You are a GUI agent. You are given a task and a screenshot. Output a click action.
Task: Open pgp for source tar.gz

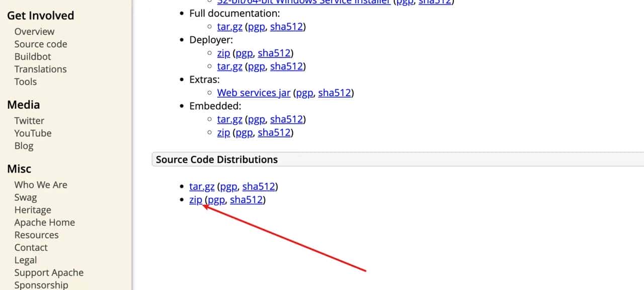(229, 187)
